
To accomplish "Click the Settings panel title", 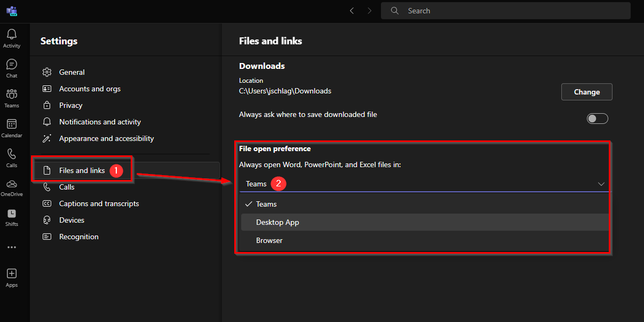I will [59, 41].
